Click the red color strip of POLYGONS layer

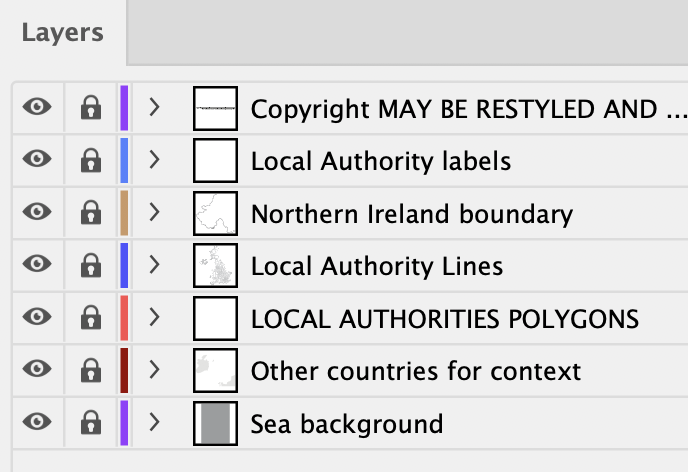click(124, 318)
